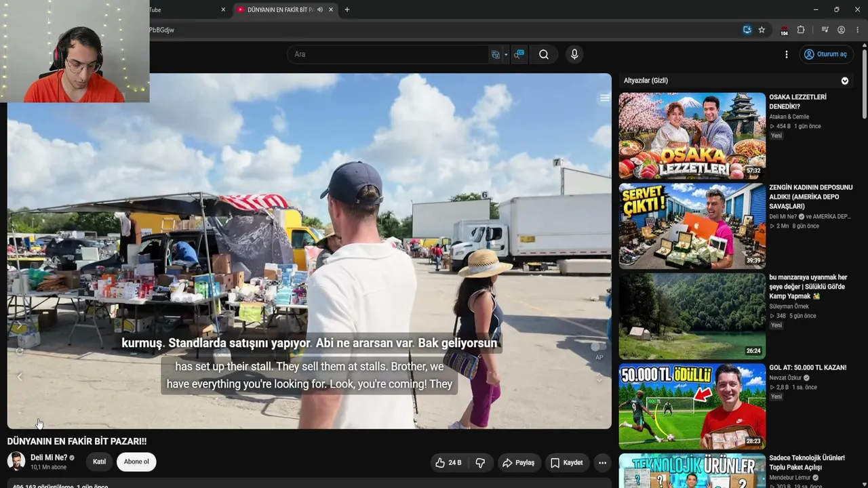Open ZENGİN KADININ DEPOSUNU ALDIK!! title link
This screenshot has width=868, height=488.
[x=811, y=197]
